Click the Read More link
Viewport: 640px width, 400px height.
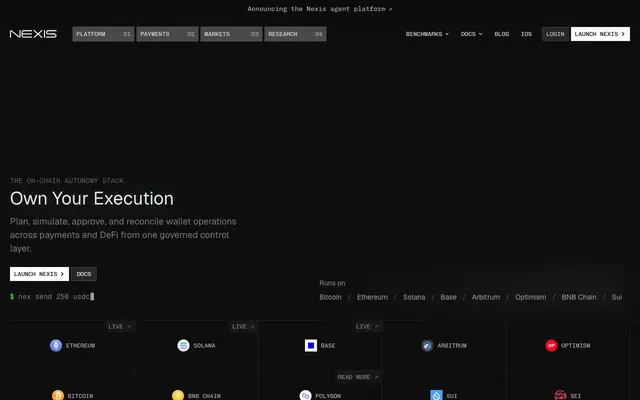coord(358,377)
